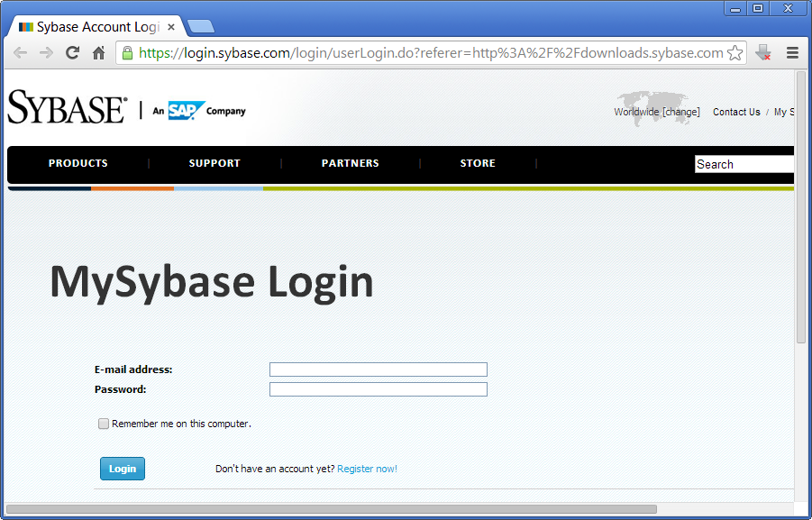
Task: Click the horizontal scrollbar thumb
Action: [x=332, y=509]
